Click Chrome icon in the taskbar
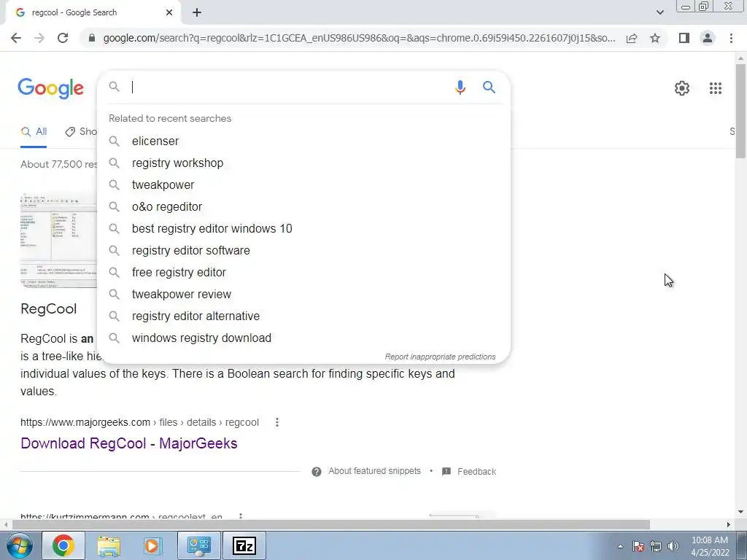 (63, 545)
